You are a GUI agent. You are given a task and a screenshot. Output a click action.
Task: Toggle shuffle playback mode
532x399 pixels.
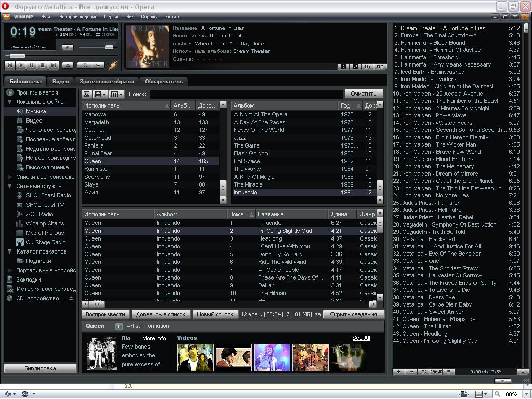(x=84, y=65)
